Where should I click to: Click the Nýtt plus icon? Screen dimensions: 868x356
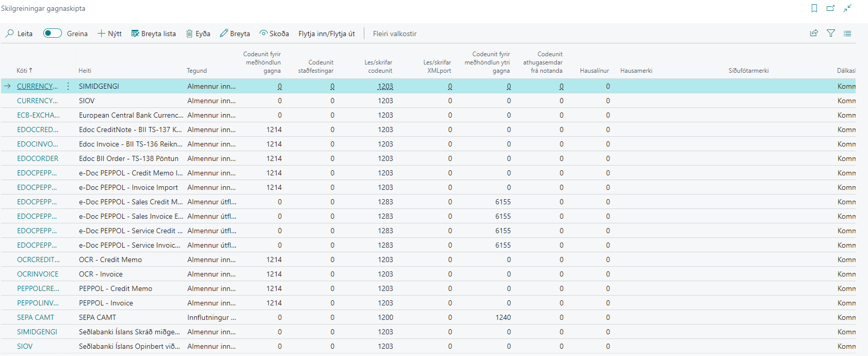point(101,34)
